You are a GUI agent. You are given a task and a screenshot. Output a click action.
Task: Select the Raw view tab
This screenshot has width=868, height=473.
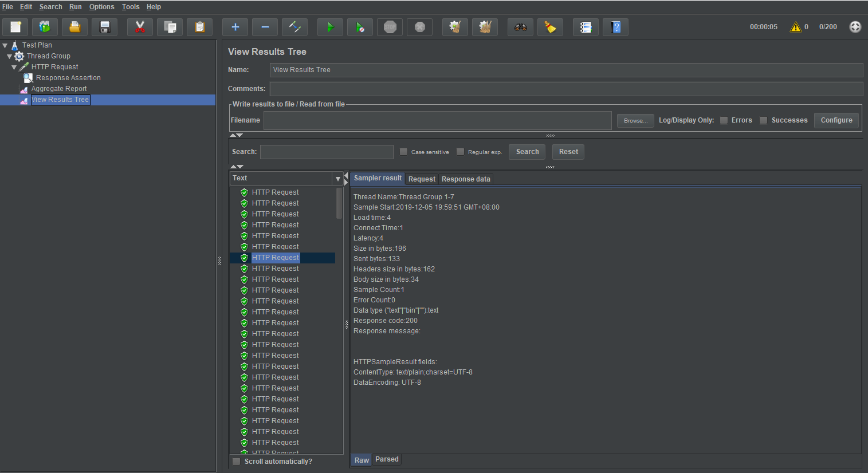click(x=362, y=460)
